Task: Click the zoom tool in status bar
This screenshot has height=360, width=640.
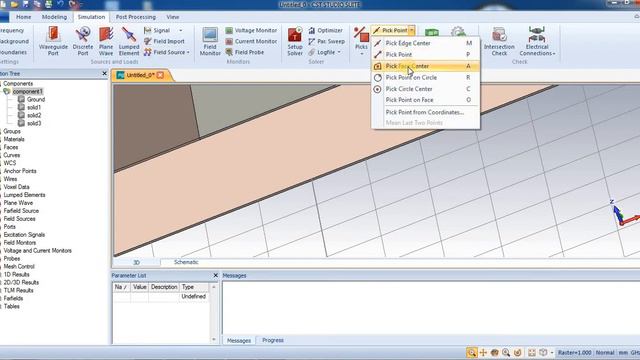Action: [x=471, y=353]
